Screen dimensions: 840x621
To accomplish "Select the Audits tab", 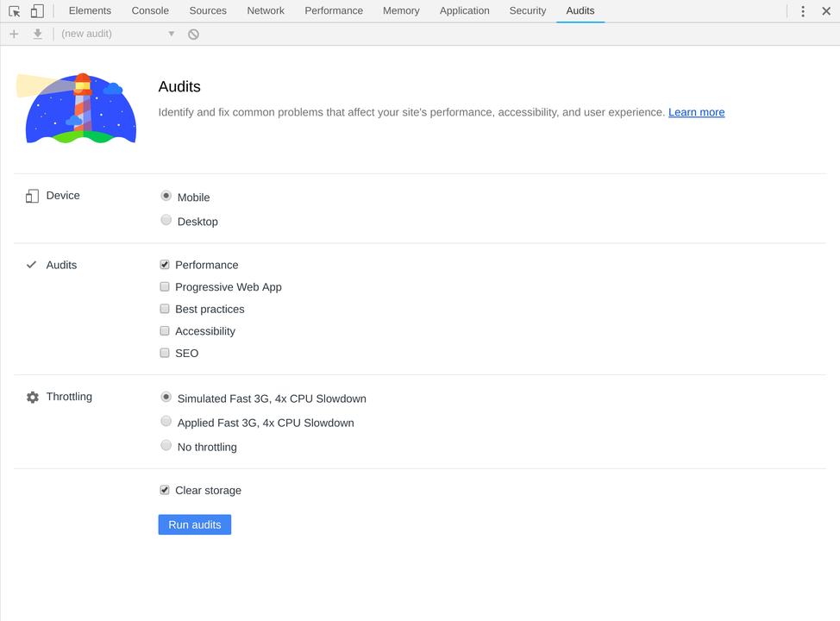I will [x=580, y=10].
